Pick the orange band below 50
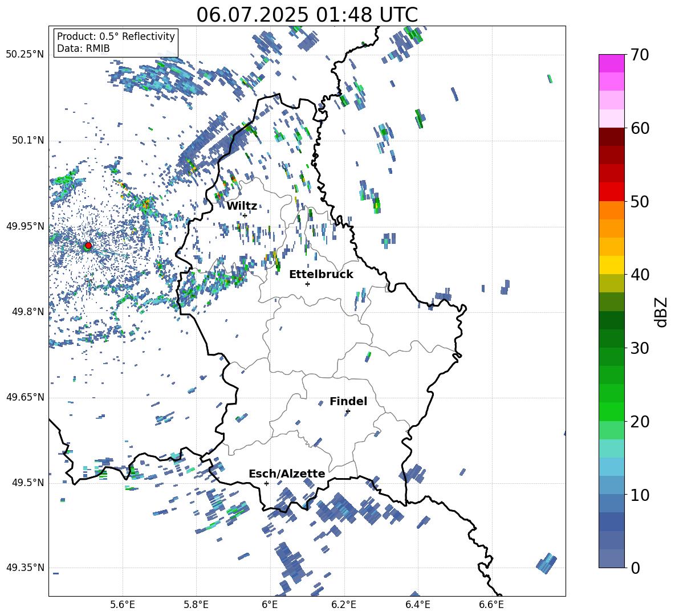This screenshot has height=616, width=675. 611,210
